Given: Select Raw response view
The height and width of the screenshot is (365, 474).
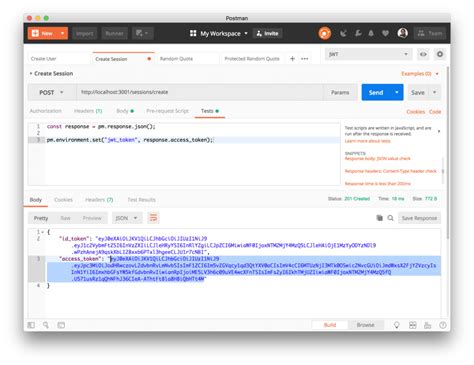Looking at the screenshot, I should point(65,218).
